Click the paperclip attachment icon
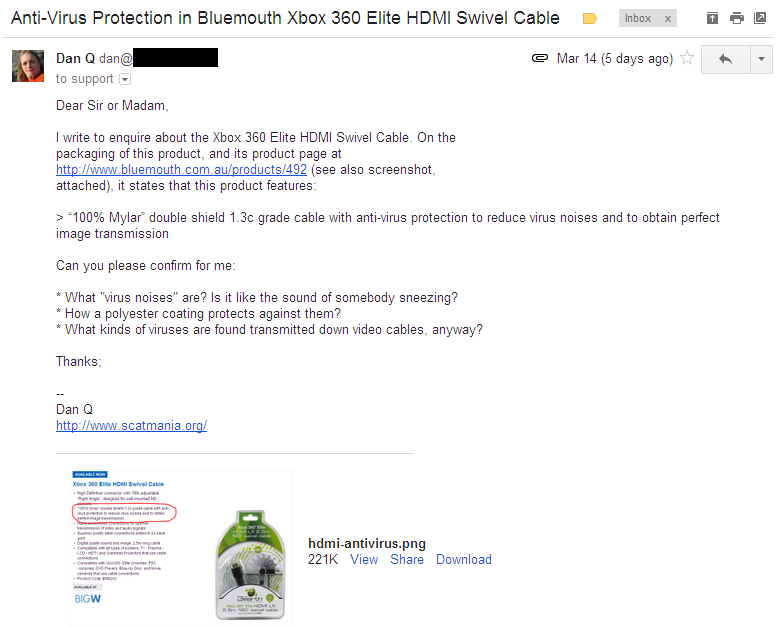The width and height of the screenshot is (776, 629). coord(540,59)
